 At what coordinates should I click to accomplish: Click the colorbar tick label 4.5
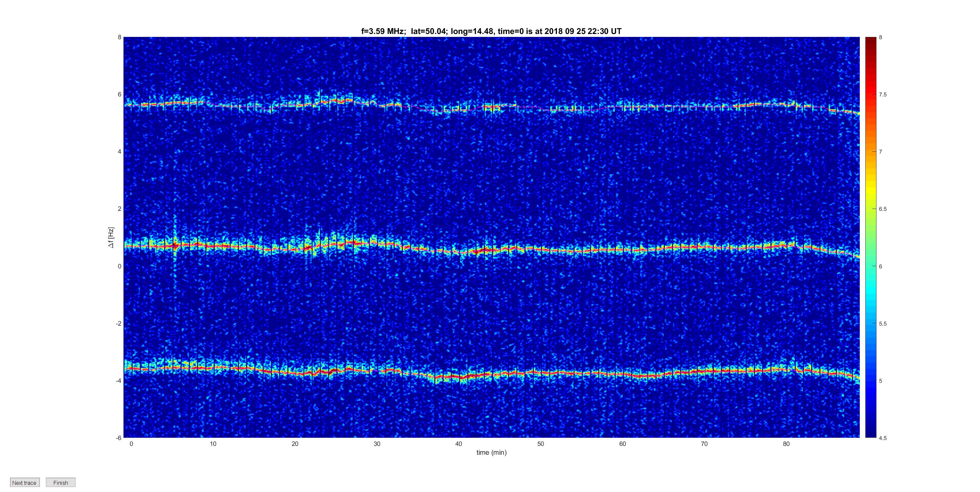pos(883,438)
